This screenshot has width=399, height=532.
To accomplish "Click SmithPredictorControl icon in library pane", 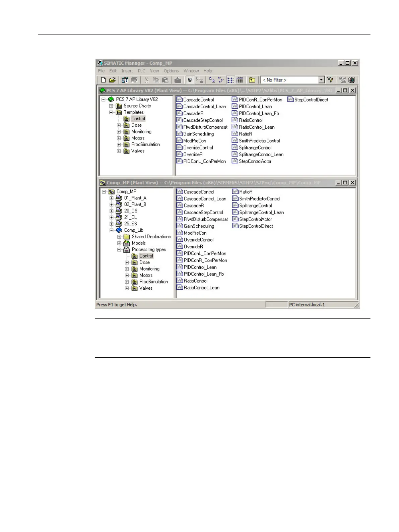I will pyautogui.click(x=235, y=141).
